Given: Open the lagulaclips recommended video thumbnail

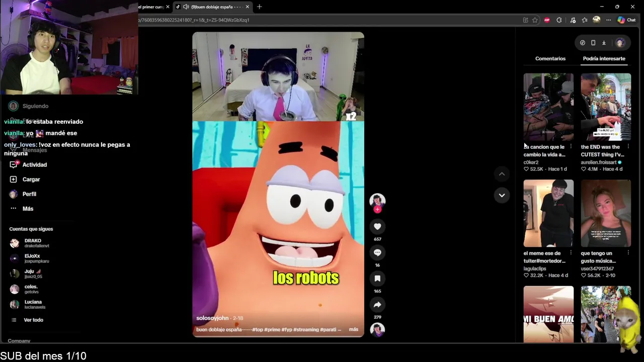Looking at the screenshot, I should (x=548, y=213).
